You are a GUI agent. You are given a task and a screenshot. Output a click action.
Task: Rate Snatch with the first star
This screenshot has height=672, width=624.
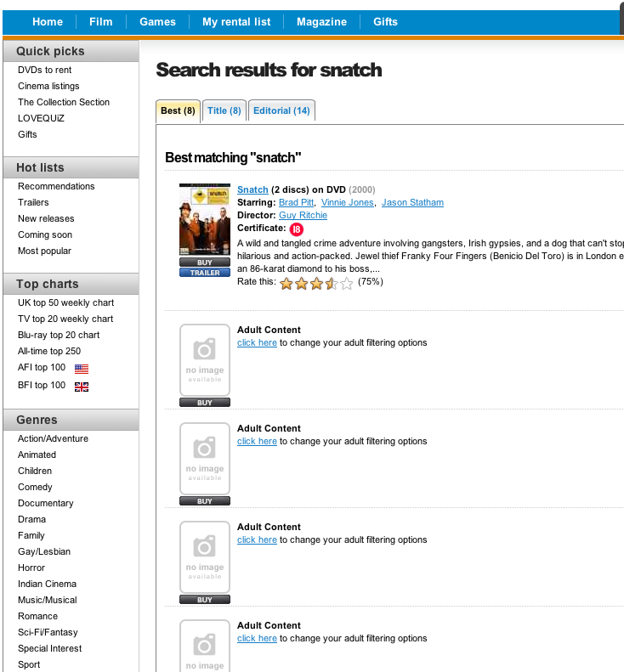click(286, 284)
